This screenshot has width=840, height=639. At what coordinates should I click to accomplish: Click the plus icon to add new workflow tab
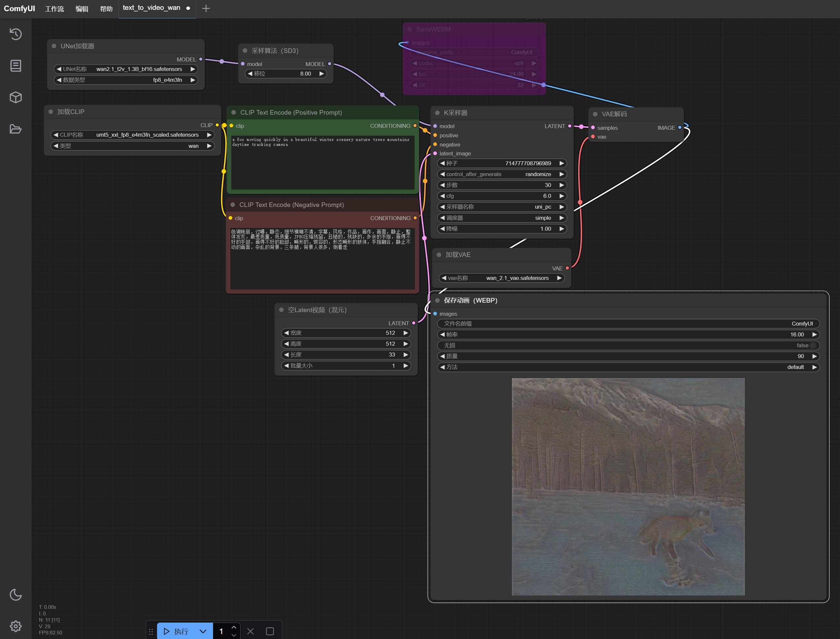(x=206, y=8)
